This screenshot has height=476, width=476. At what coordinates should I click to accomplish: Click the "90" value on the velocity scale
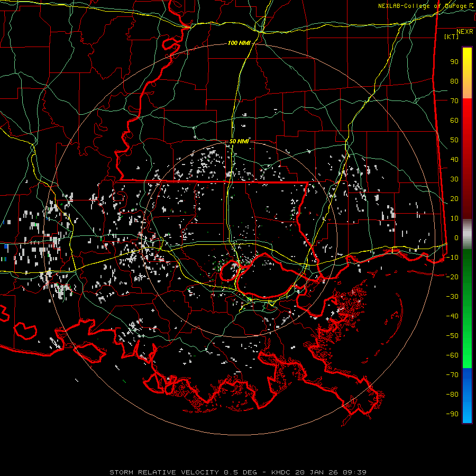pyautogui.click(x=454, y=62)
